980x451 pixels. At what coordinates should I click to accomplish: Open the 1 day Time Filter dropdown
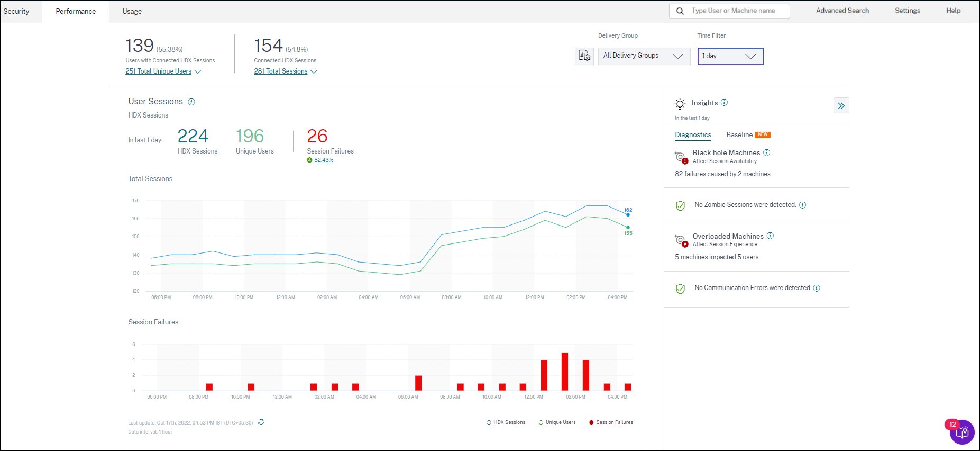click(x=730, y=56)
